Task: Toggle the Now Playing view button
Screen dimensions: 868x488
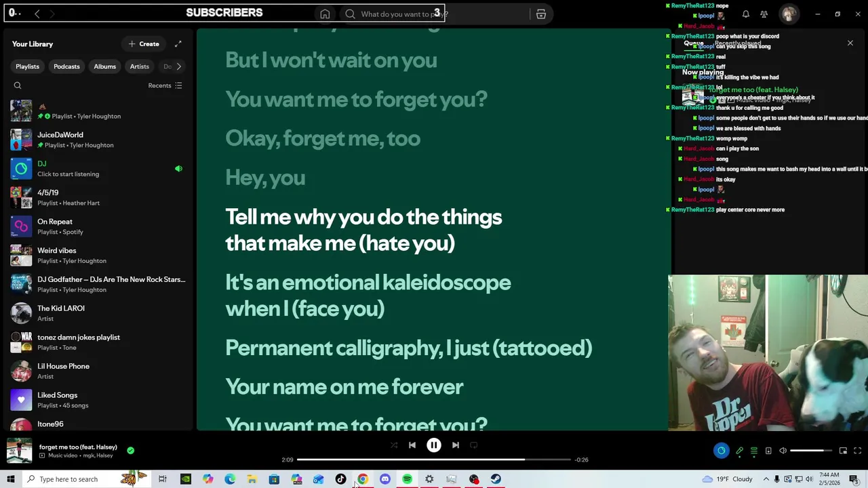Action: [x=721, y=451]
